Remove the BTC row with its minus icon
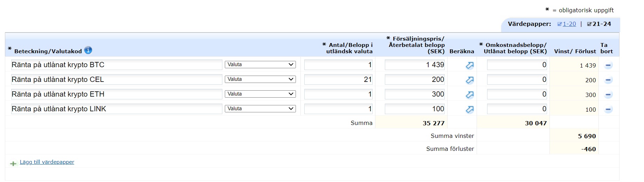 click(608, 65)
